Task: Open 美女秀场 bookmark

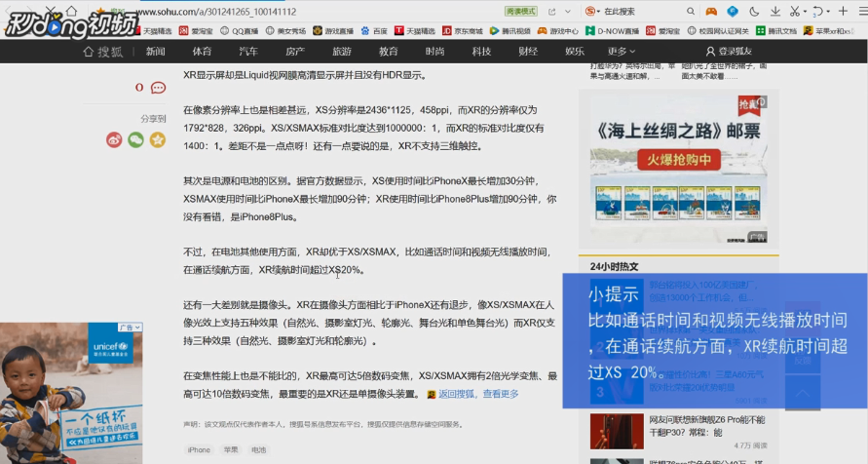Action: [285, 31]
